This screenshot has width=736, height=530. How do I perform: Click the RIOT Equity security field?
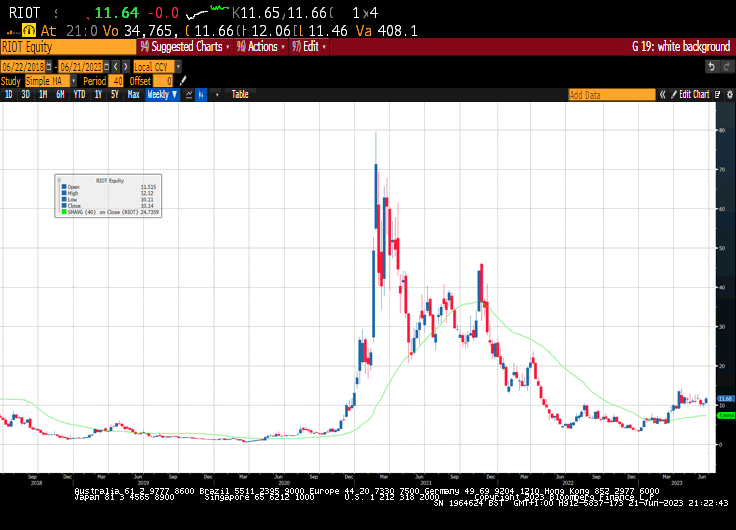click(68, 46)
